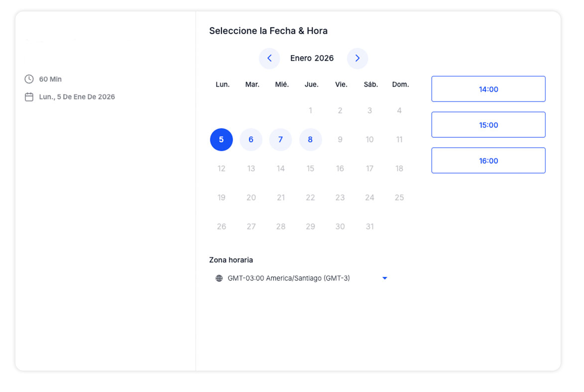
Task: Click the calendar icon beside selected date
Action: (x=29, y=97)
